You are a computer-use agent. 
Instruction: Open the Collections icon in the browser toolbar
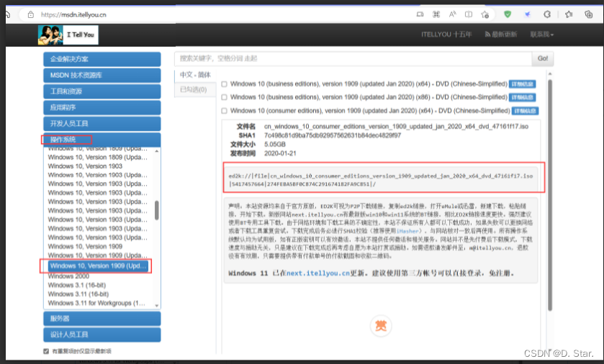[x=588, y=14]
